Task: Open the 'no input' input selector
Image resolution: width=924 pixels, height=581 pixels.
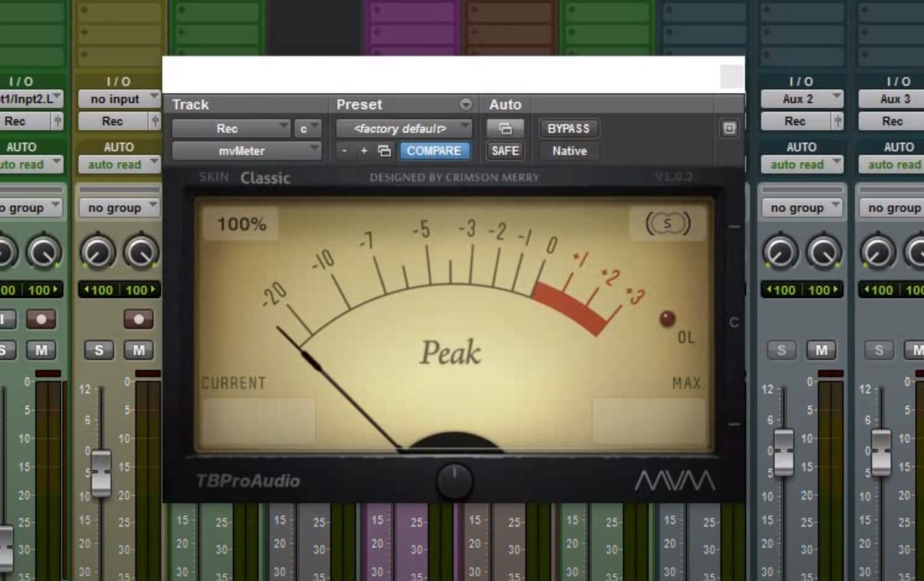Action: [x=119, y=99]
